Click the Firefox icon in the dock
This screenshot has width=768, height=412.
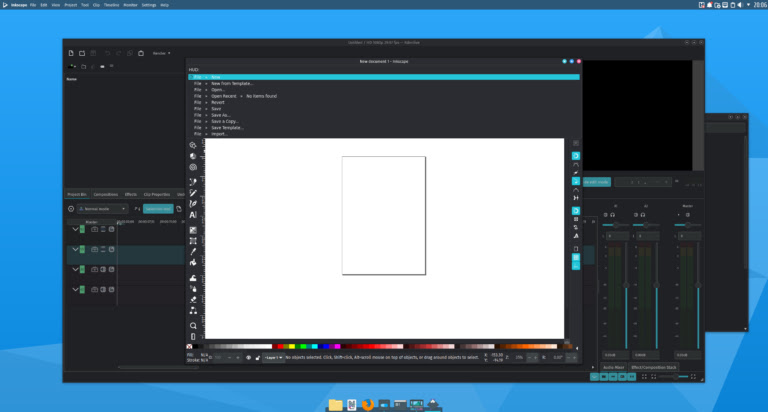click(368, 404)
